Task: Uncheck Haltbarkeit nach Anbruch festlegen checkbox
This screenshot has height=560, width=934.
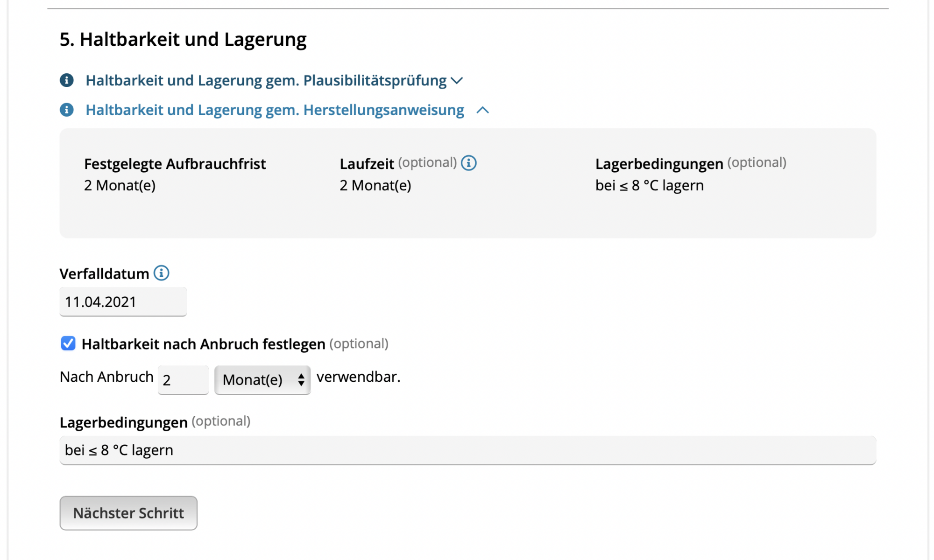Action: (68, 343)
